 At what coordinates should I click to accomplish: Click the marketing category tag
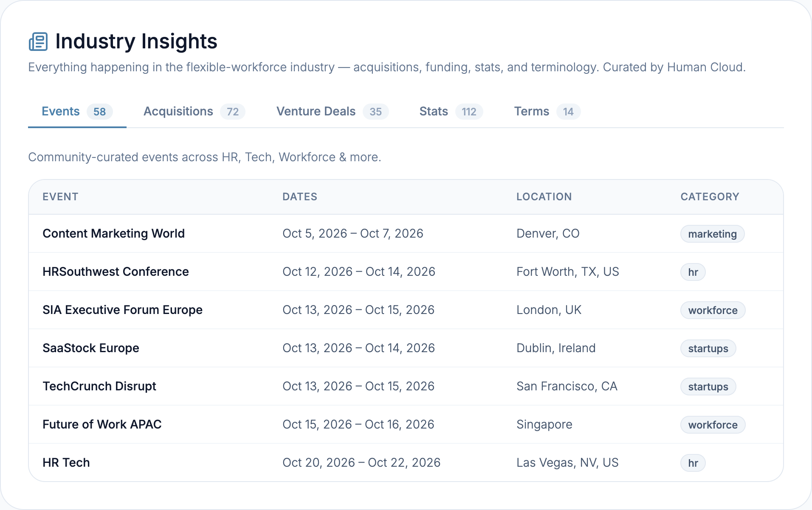(712, 234)
